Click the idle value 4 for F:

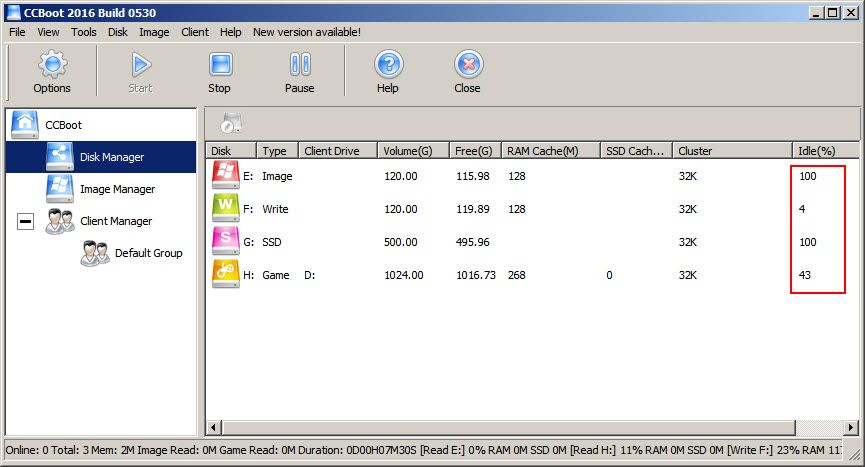pos(802,209)
